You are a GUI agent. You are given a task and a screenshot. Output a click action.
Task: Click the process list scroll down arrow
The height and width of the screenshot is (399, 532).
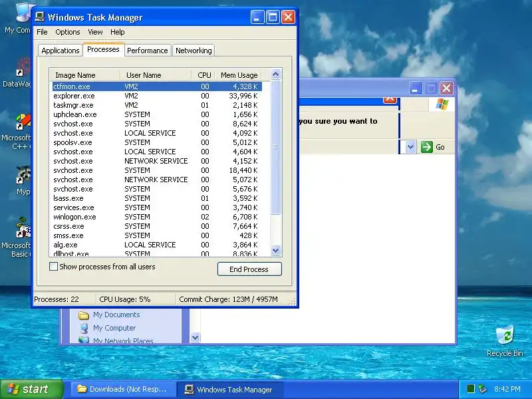point(275,251)
